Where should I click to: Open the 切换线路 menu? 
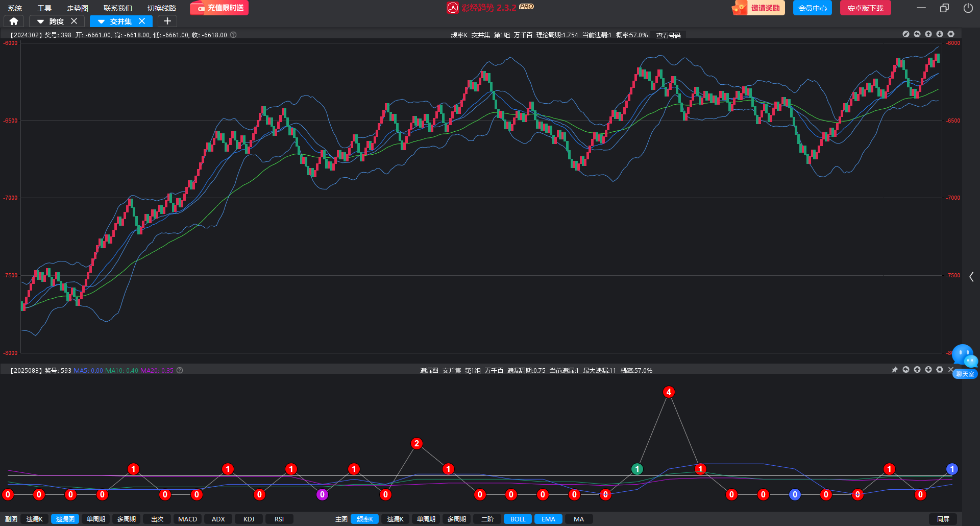[162, 8]
